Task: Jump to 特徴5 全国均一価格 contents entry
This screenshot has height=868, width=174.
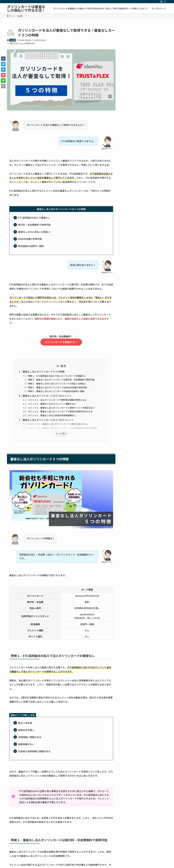Action: pyautogui.click(x=56, y=391)
